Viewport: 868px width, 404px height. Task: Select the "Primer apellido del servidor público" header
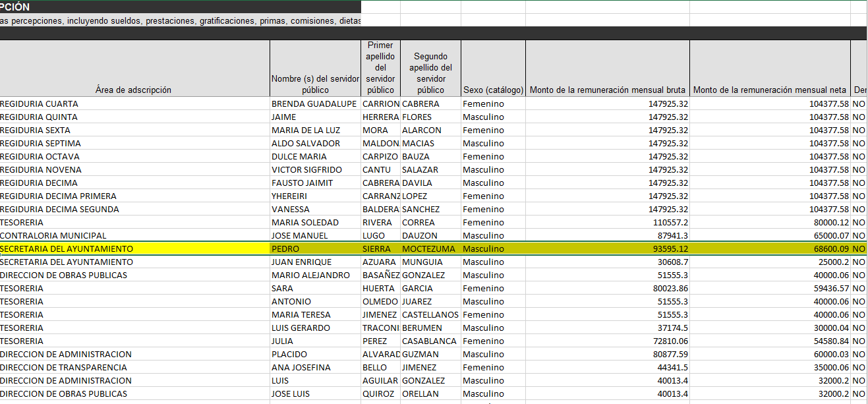(x=380, y=68)
